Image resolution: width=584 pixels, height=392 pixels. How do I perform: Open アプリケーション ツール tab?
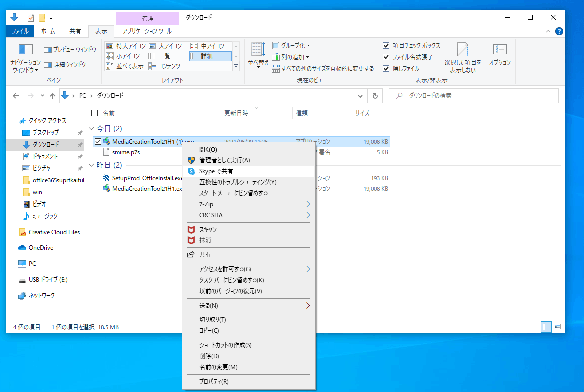pyautogui.click(x=148, y=31)
